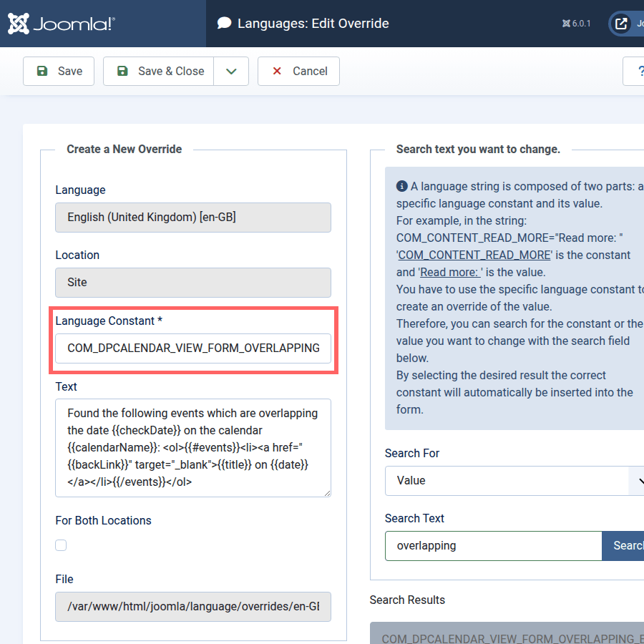Select the first search result COM_DPCALENDAR_VIEW_FORM_OVERLAPPING
Screen dimensions: 644x644
507,635
